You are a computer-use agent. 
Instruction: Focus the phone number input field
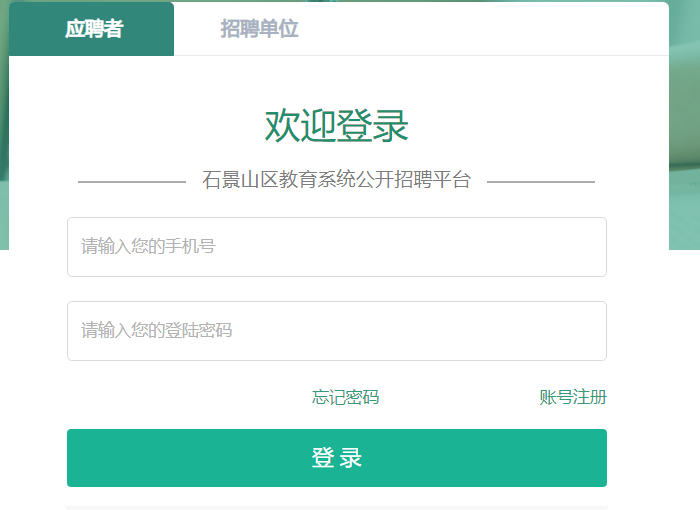tap(337, 247)
